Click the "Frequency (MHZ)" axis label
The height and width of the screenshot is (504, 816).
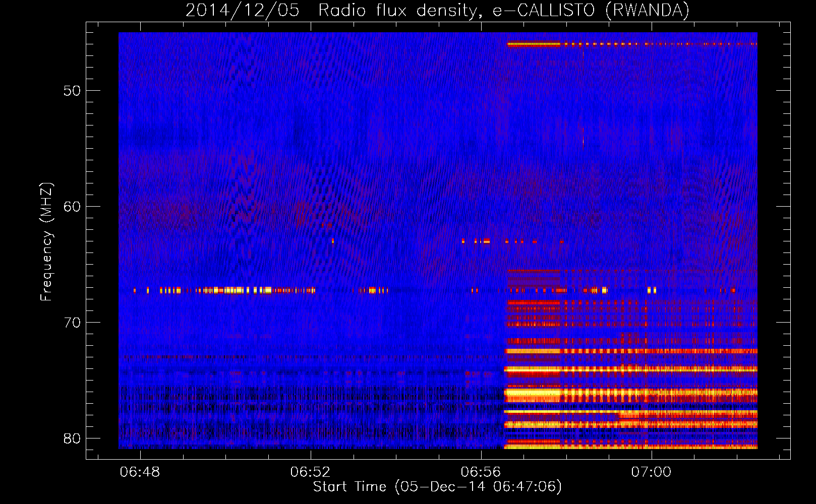pos(46,242)
